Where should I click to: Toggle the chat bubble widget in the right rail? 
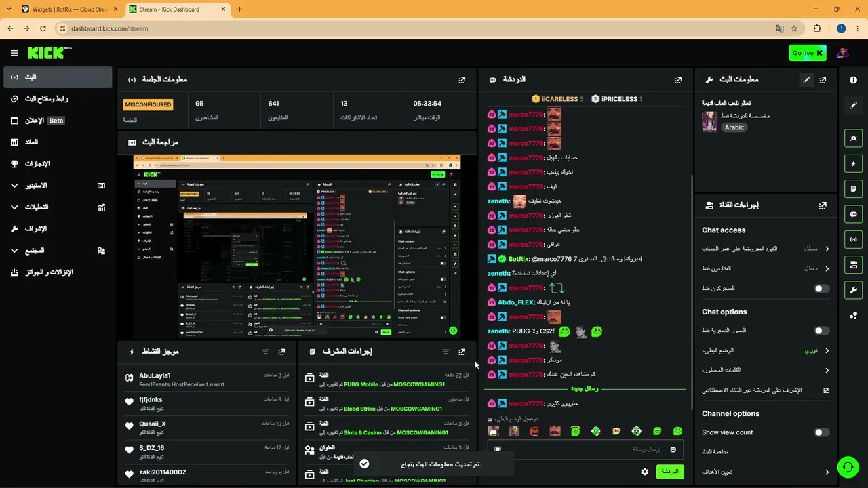click(x=853, y=214)
